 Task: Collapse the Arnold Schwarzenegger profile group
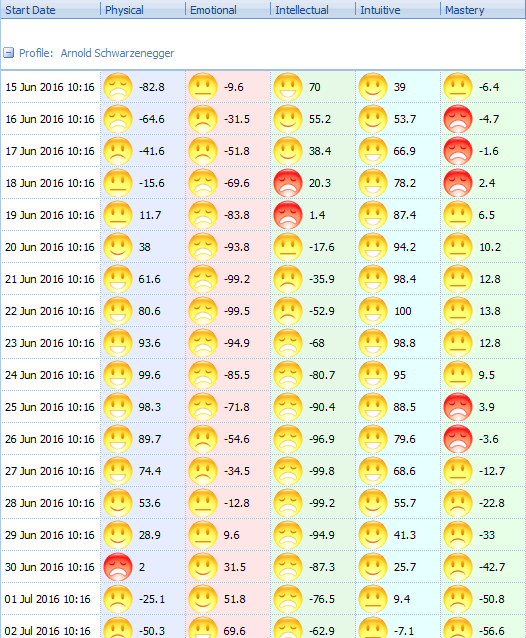coord(9,53)
